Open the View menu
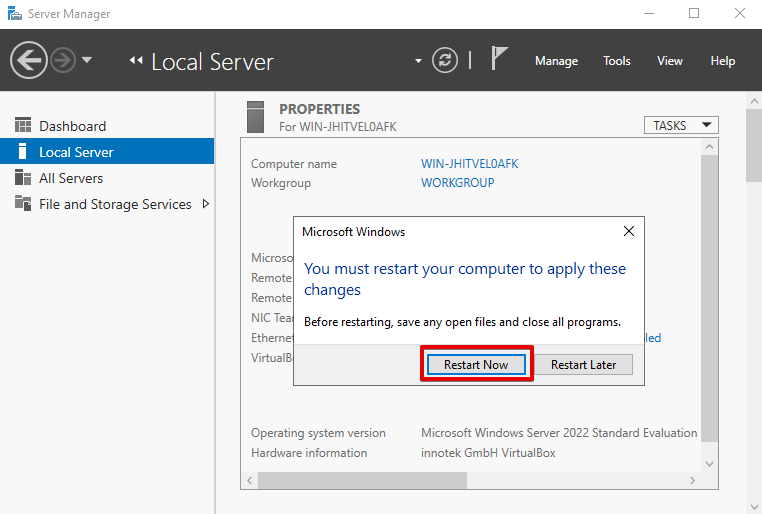Image resolution: width=762 pixels, height=514 pixels. [670, 61]
